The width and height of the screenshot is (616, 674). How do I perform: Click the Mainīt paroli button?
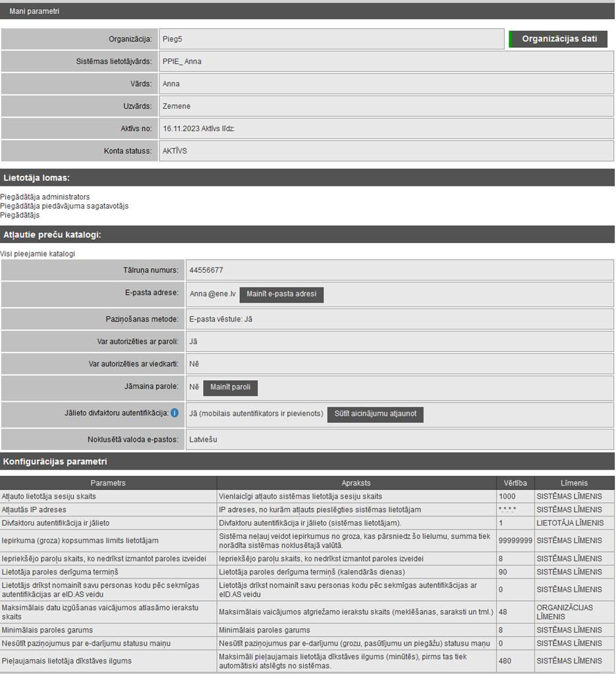tap(230, 387)
